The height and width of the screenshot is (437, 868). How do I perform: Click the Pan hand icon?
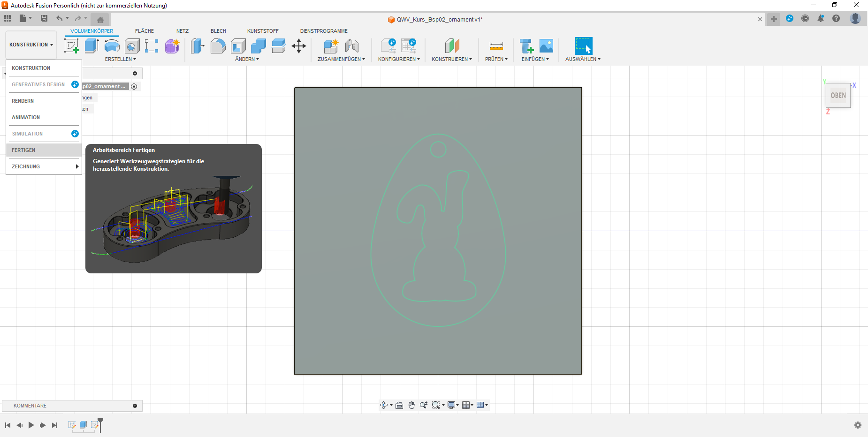click(411, 405)
